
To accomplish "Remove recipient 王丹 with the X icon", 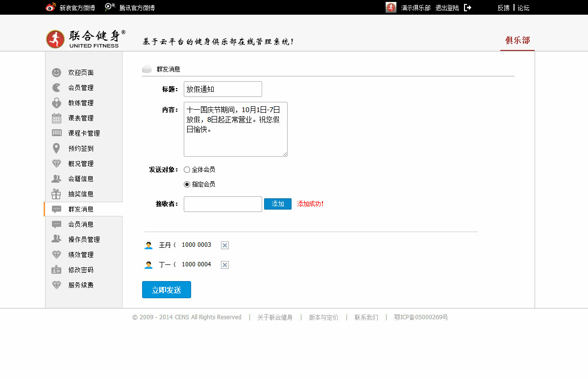I will pos(225,245).
